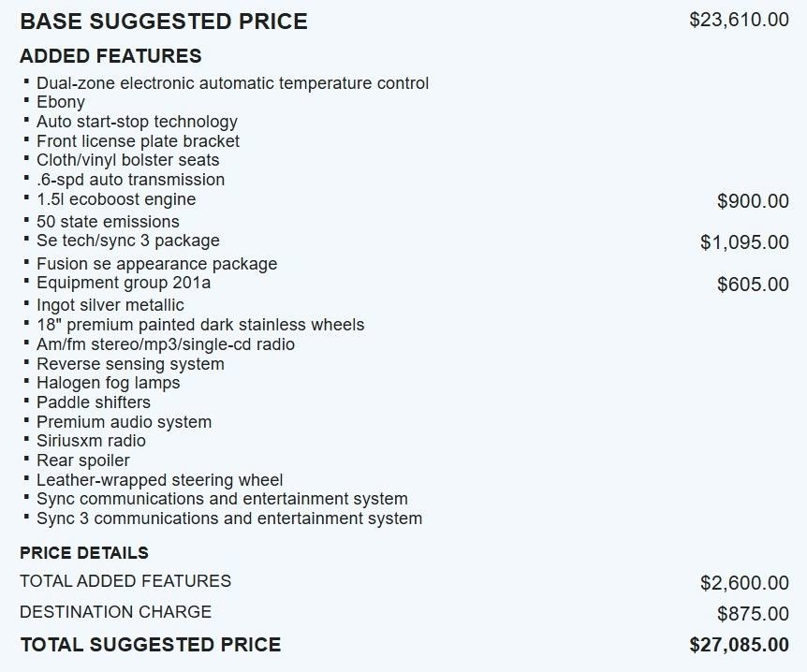Click the Base Suggested Price heading

164,22
